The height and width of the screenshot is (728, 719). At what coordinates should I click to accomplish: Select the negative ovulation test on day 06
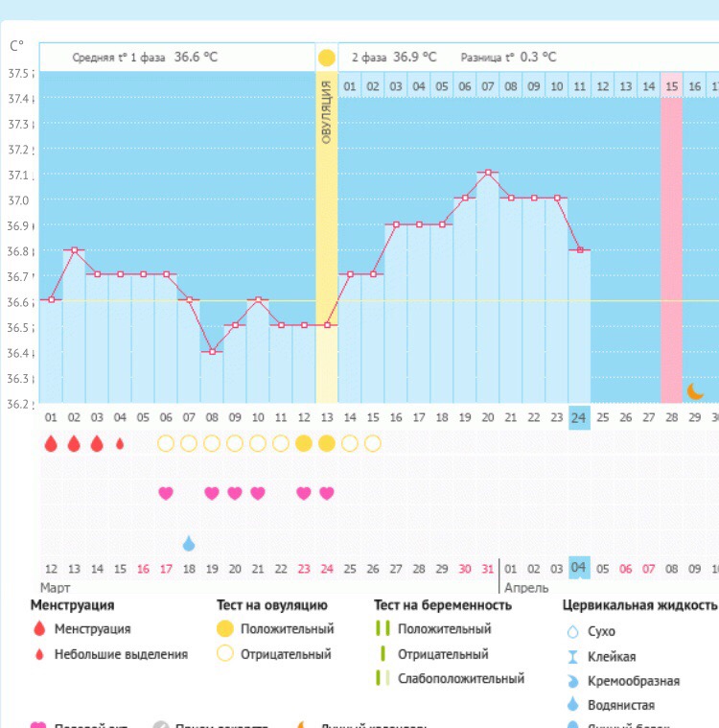coord(166,443)
